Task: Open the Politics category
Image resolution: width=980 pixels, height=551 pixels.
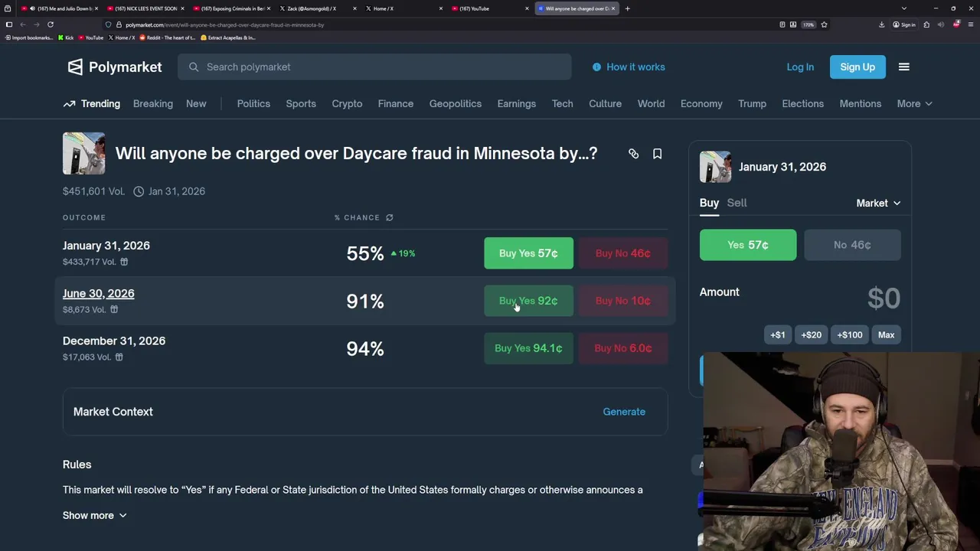Action: click(253, 103)
